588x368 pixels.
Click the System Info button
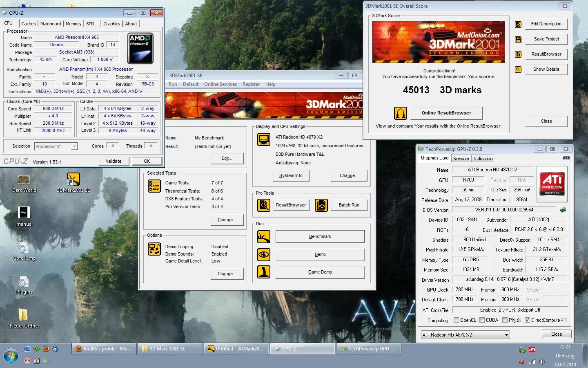click(291, 175)
